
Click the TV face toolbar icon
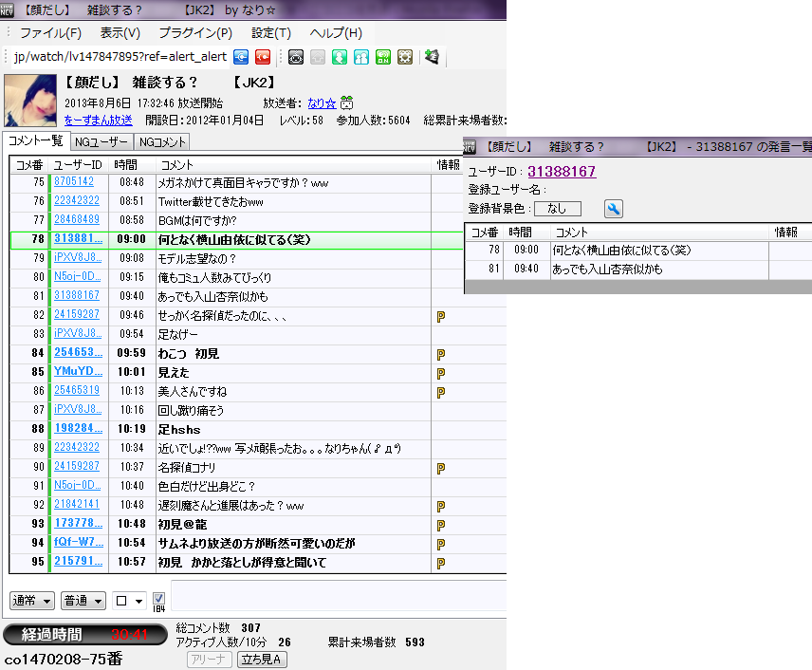(x=296, y=57)
